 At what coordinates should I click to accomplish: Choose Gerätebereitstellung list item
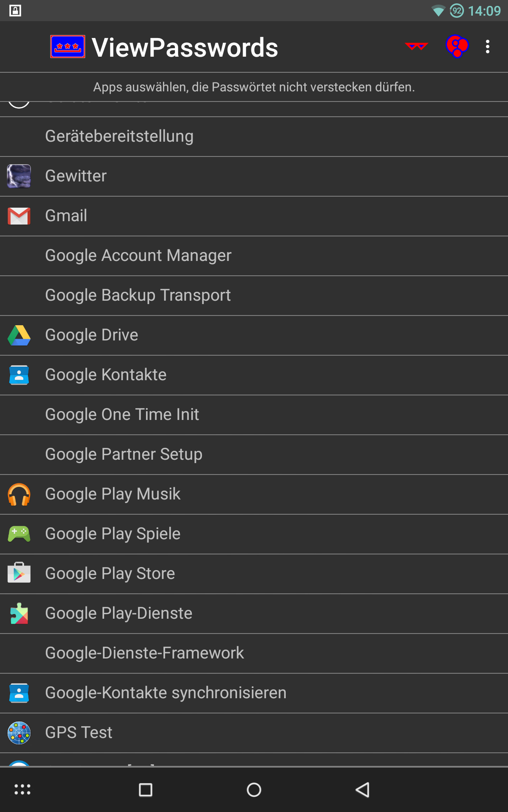coord(119,136)
